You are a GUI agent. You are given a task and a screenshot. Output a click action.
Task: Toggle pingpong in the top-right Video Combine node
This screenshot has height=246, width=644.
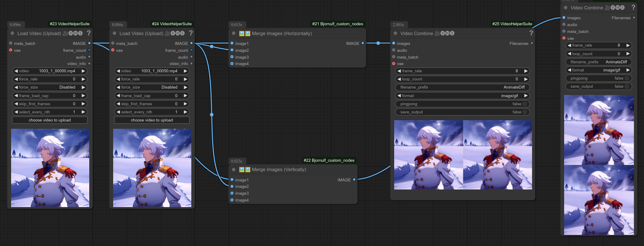(x=626, y=78)
